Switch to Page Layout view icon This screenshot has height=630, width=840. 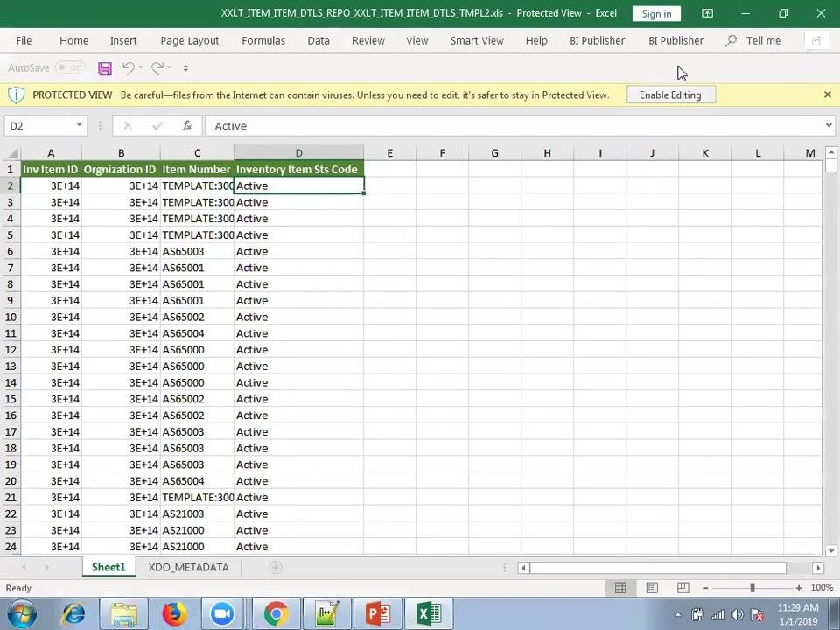(651, 588)
